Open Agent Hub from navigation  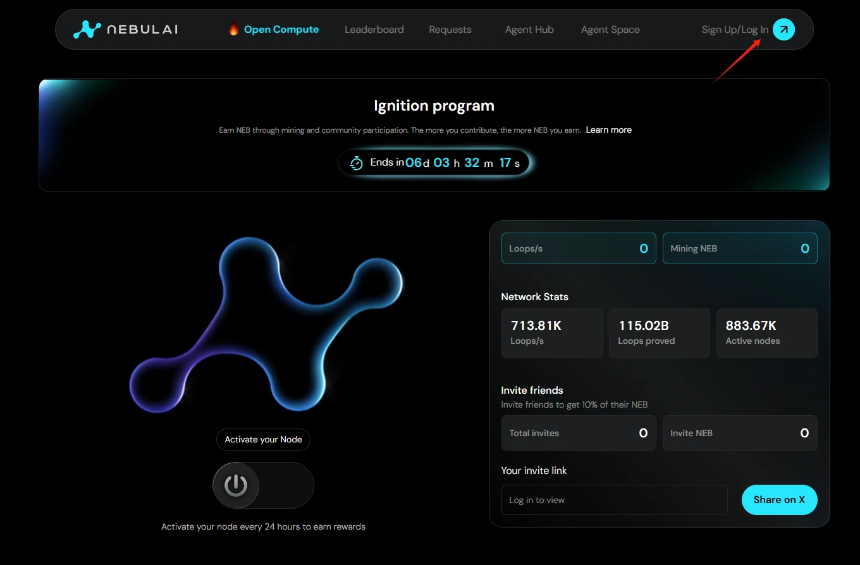point(529,30)
